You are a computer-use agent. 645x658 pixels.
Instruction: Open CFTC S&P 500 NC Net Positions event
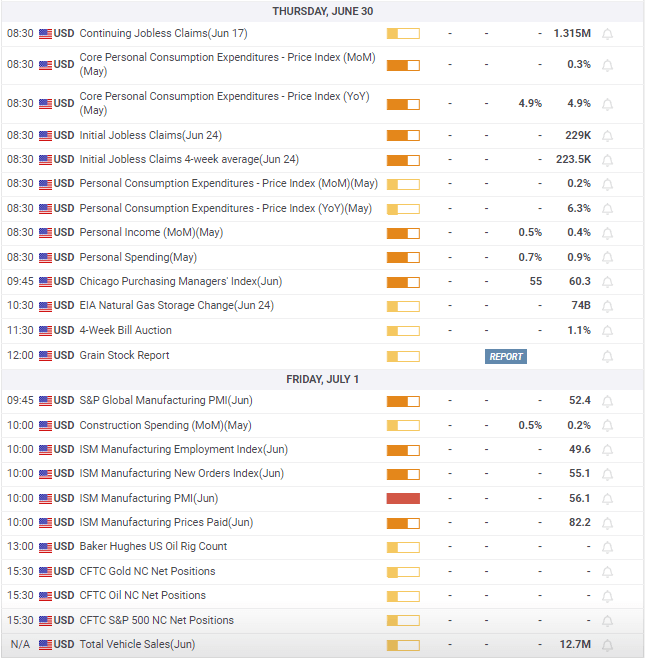[157, 620]
